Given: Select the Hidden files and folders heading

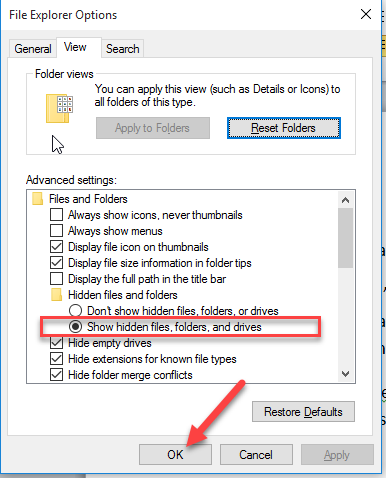Looking at the screenshot, I should point(123,295).
